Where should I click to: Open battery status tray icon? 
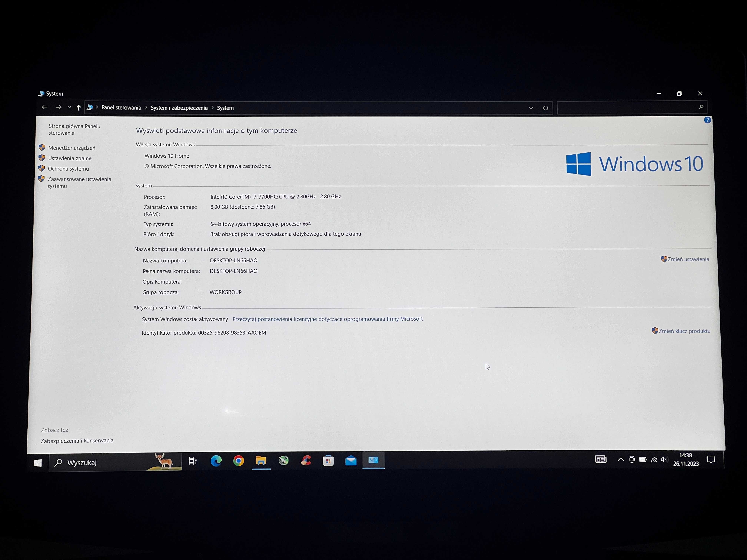643,459
